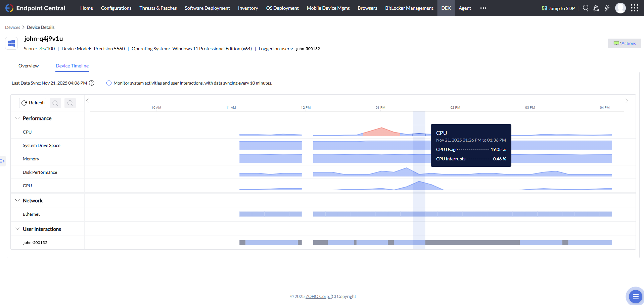
Task: Zoom out of the timeline with minus magnifier
Action: pyautogui.click(x=70, y=103)
